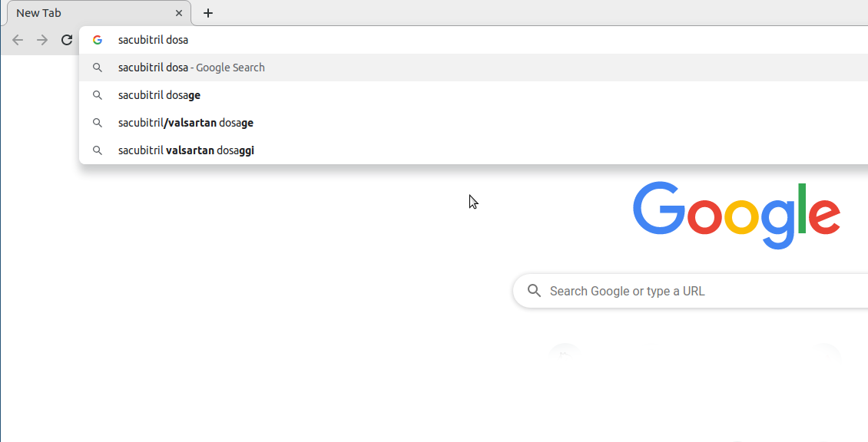This screenshot has height=442, width=868.
Task: Click the magnifier beside 'sacubitril/valsartan dosage' suggestion
Action: [x=98, y=123]
